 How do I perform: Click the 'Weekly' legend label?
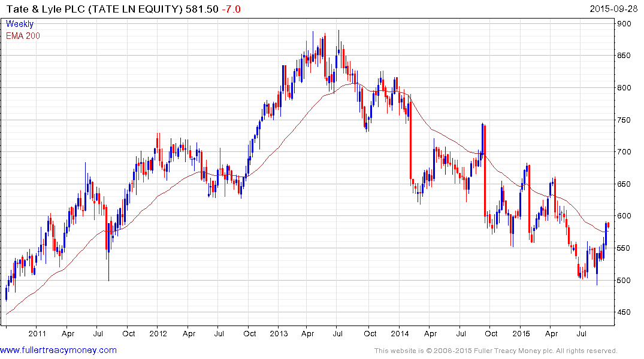click(20, 24)
